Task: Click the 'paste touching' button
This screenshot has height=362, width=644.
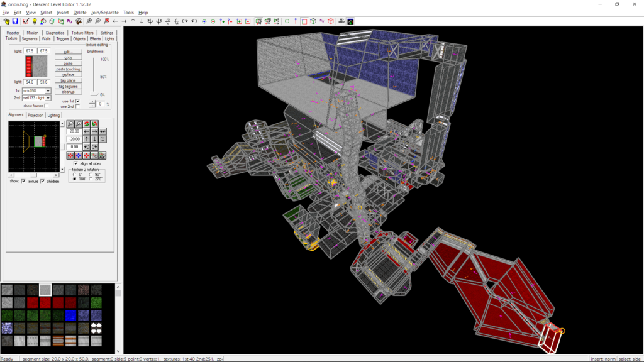Action: click(x=68, y=69)
